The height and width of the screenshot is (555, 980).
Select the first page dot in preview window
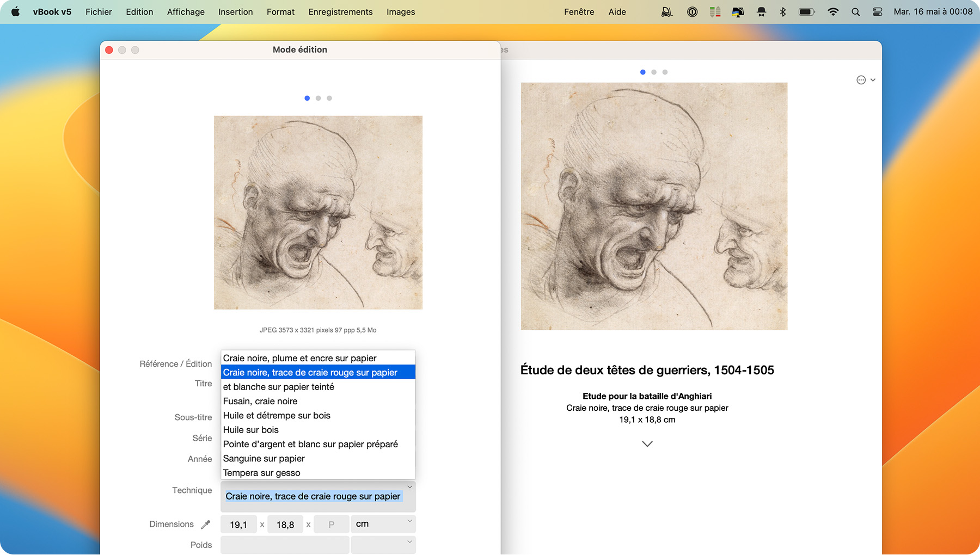pos(643,72)
